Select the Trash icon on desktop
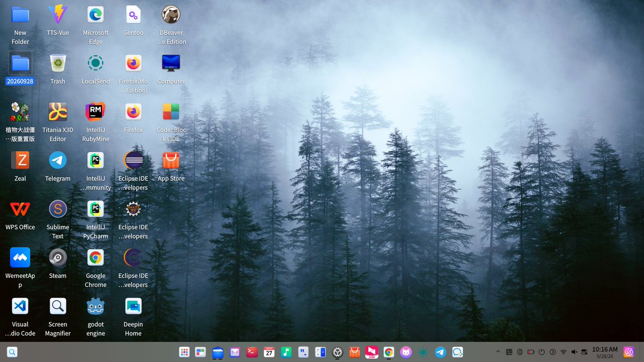Viewport: 644px width, 362px height. tap(57, 63)
